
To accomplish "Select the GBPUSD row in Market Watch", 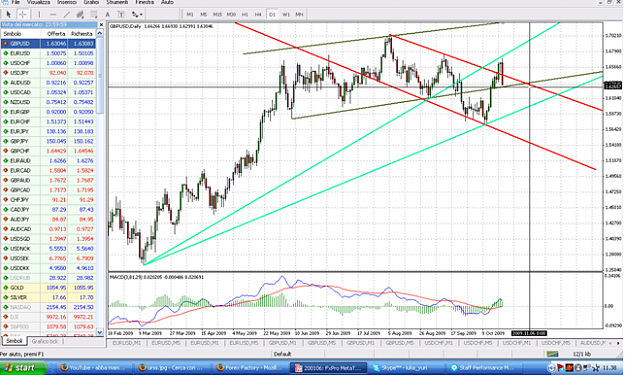I will (x=49, y=43).
